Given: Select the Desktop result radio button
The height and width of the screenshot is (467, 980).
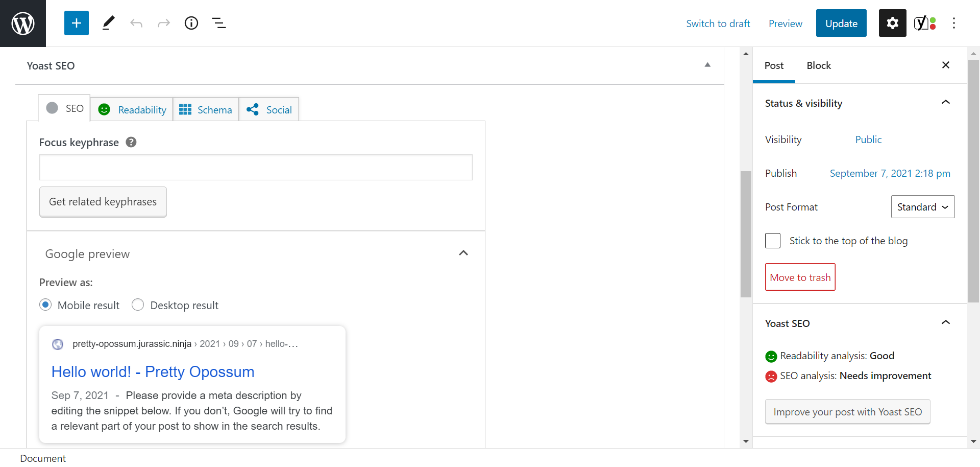Looking at the screenshot, I should (x=138, y=305).
